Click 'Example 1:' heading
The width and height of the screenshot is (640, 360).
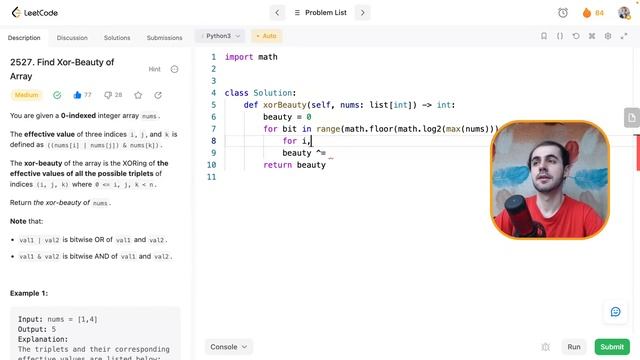pos(29,293)
